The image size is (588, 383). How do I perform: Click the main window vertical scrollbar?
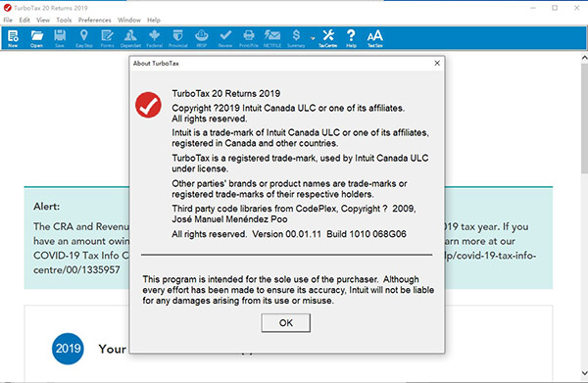584,120
